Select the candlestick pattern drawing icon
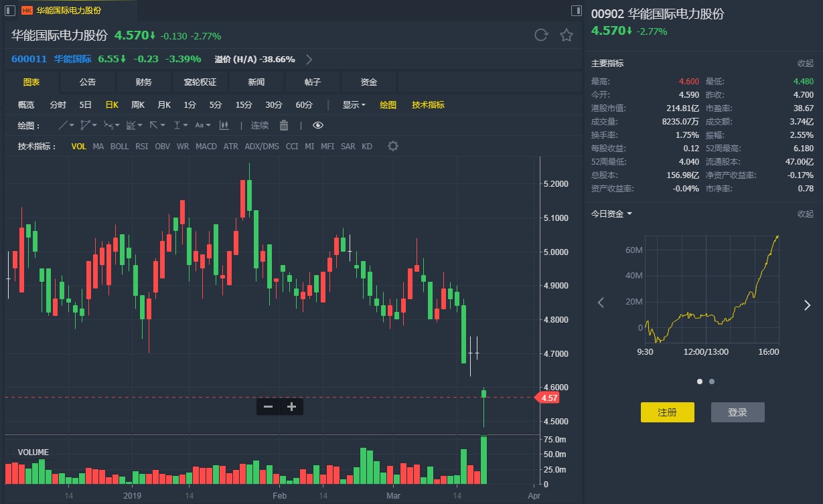 pos(224,125)
